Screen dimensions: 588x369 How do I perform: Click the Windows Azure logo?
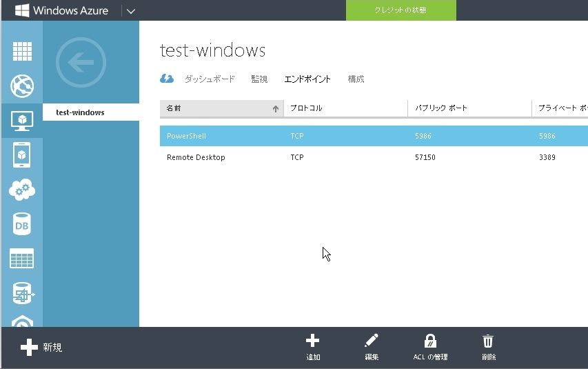coord(61,10)
